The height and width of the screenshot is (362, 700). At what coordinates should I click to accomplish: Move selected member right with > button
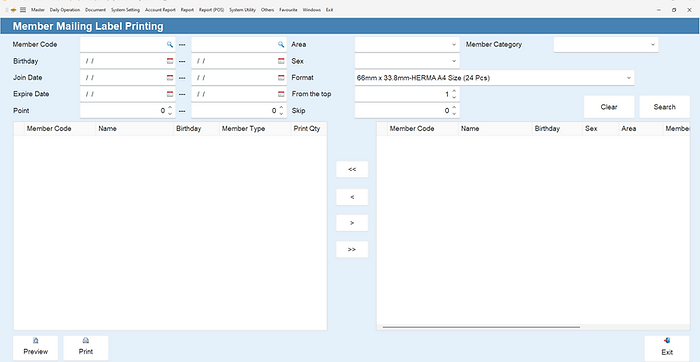point(352,223)
